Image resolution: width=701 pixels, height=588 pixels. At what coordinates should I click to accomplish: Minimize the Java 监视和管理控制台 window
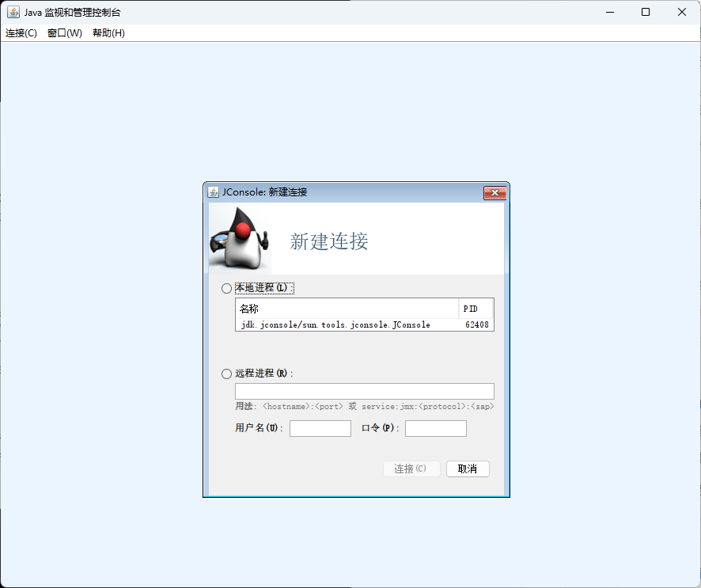click(x=610, y=12)
